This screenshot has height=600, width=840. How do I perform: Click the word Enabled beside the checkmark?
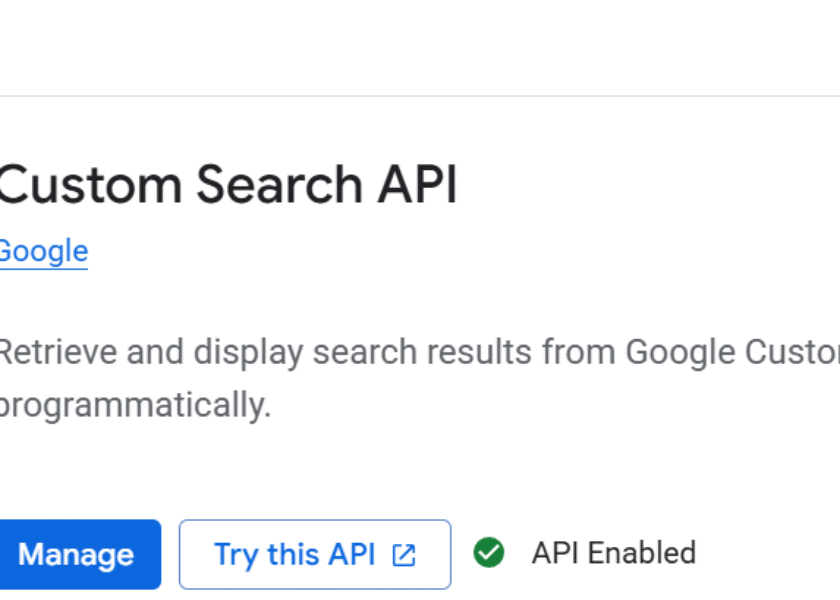[642, 553]
